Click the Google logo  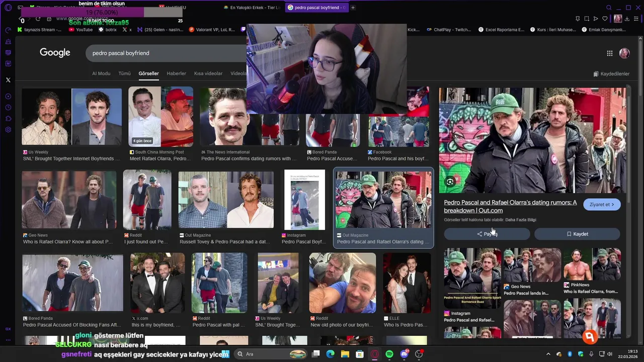55,53
